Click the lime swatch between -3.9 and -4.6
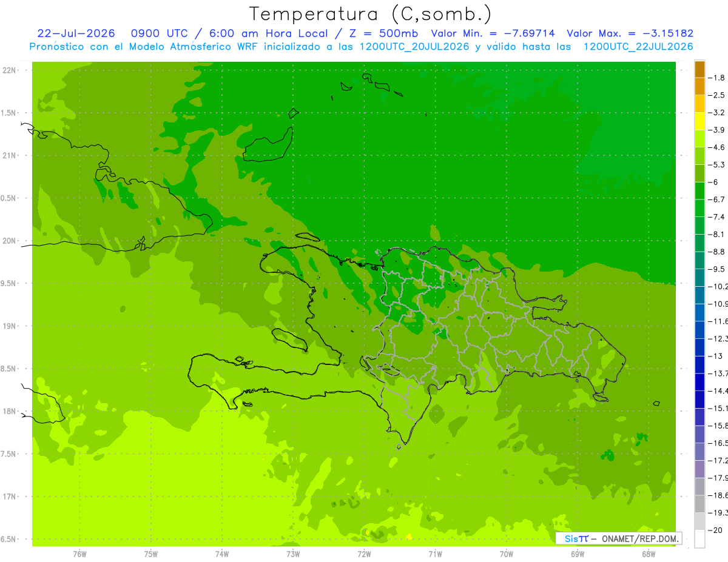728x562 pixels. pos(699,139)
